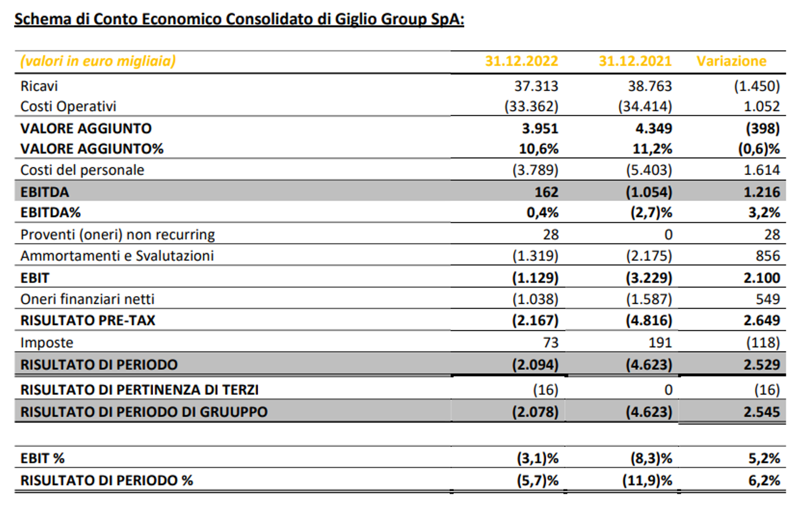This screenshot has width=812, height=513.
Task: Click the variation value "(398)"
Action: pyautogui.click(x=762, y=128)
